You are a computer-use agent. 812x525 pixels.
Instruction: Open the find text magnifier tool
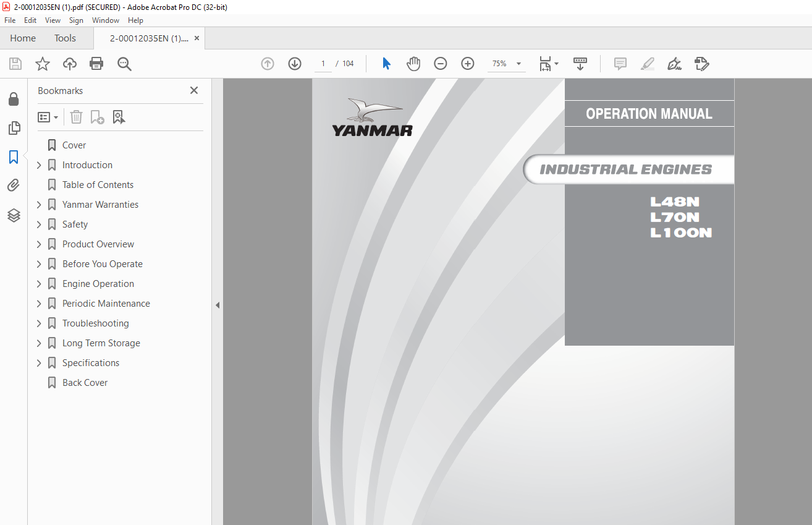[124, 64]
